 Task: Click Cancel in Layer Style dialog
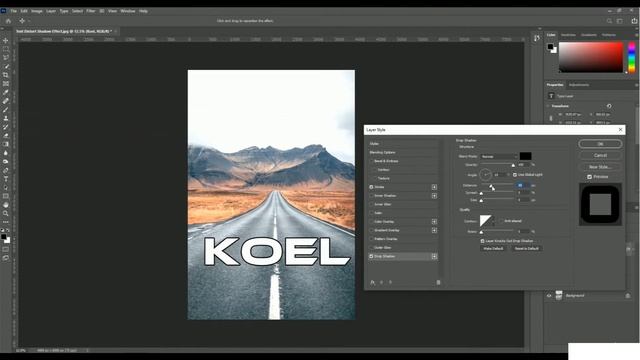point(600,156)
